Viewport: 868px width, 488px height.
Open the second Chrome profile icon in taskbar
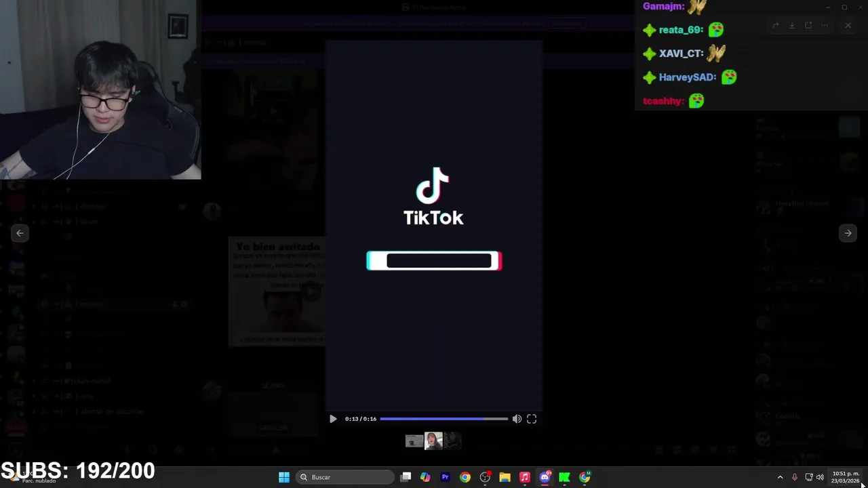(x=585, y=477)
